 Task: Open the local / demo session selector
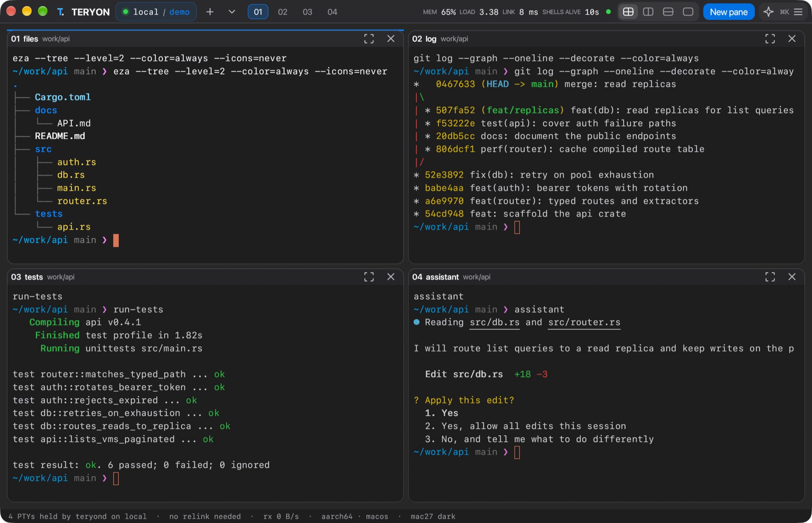click(156, 12)
